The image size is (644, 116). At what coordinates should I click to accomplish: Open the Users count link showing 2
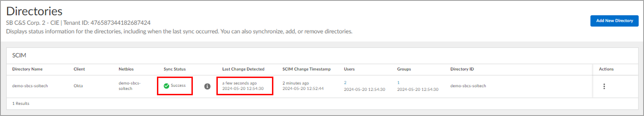345,83
